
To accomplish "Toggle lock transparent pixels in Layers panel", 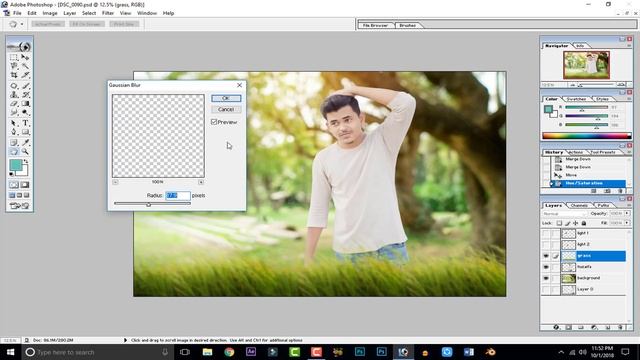I will coord(559,223).
